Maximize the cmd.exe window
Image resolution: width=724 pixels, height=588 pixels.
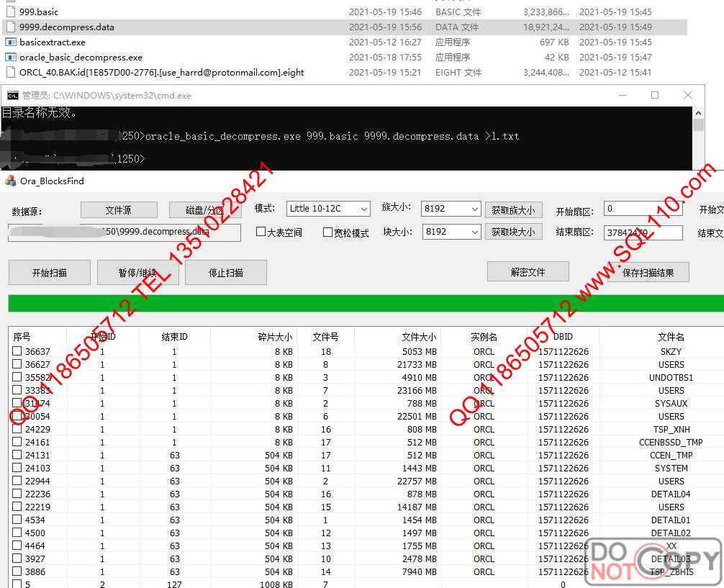pos(654,95)
